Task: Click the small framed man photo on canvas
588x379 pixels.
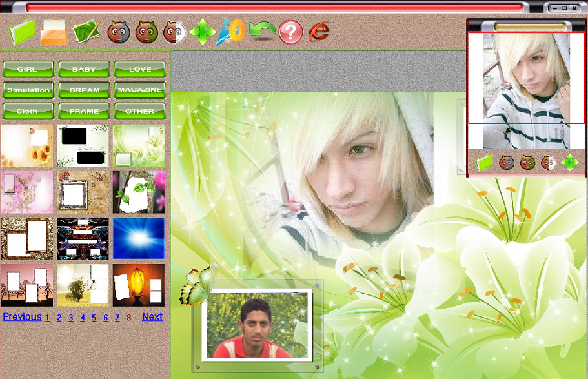Action: point(257,325)
